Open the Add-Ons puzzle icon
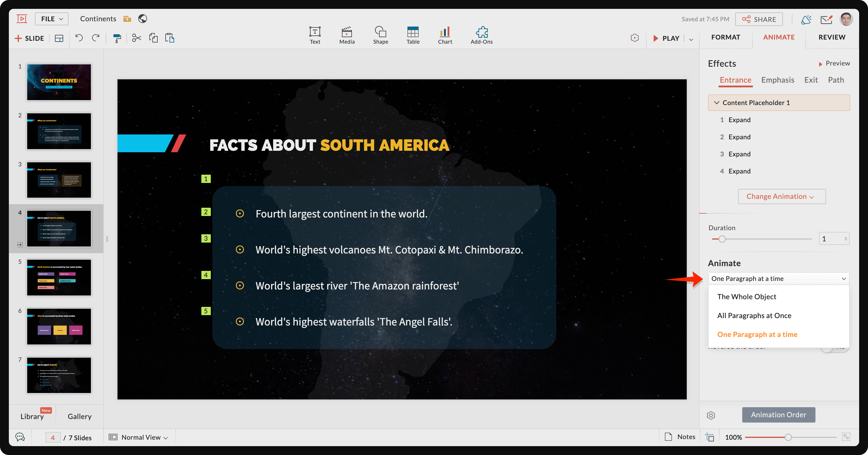 [481, 35]
